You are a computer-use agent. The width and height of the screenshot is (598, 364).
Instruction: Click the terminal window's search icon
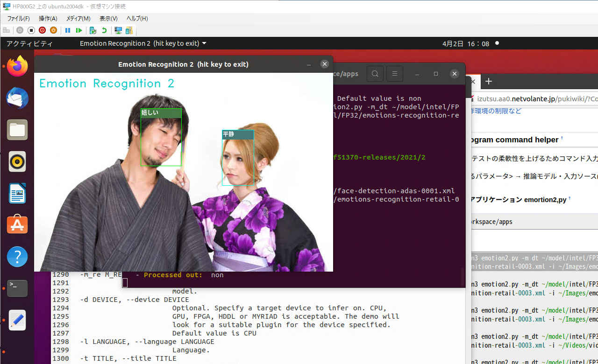[x=375, y=74]
